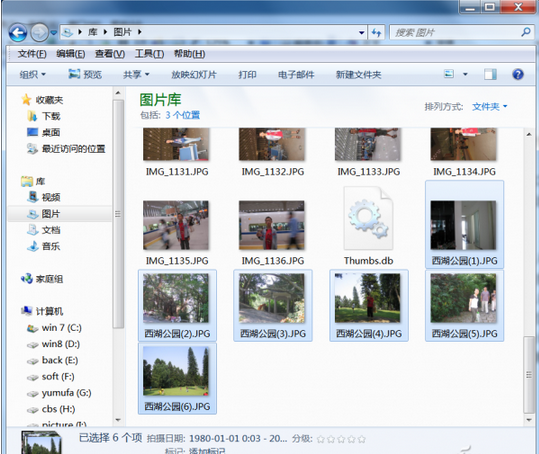Open the 工具(T) menu
The width and height of the screenshot is (539, 454).
click(149, 54)
